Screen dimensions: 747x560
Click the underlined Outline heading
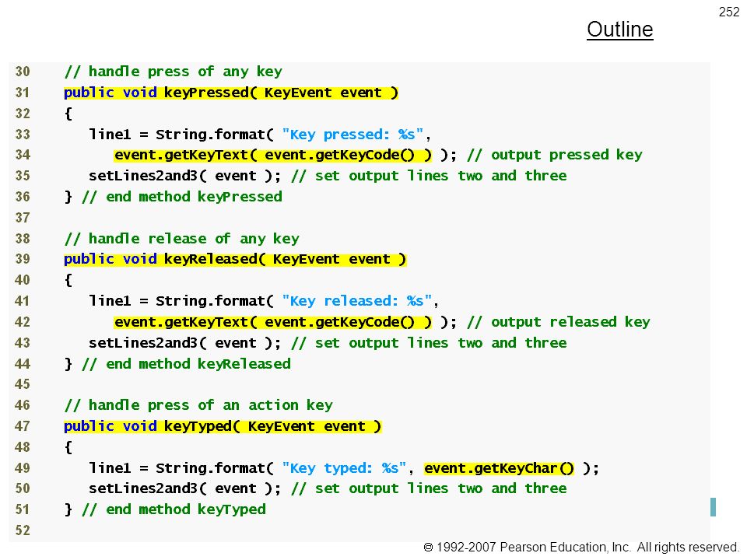[620, 30]
